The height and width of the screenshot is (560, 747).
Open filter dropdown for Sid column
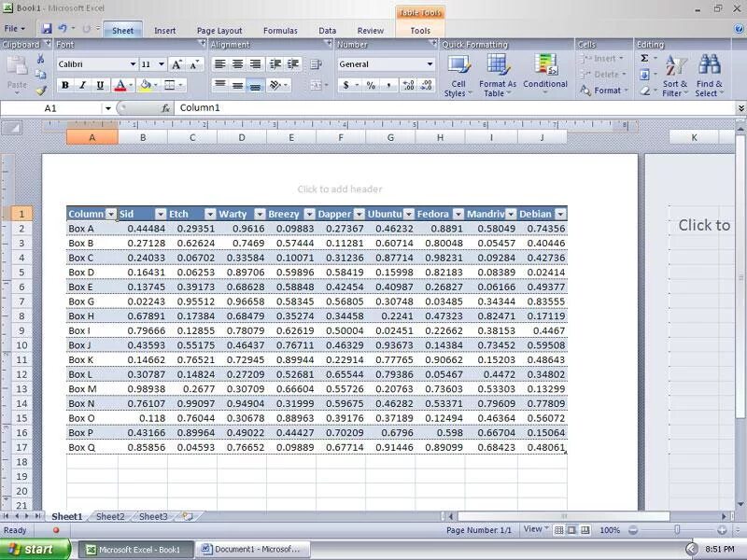(x=161, y=214)
